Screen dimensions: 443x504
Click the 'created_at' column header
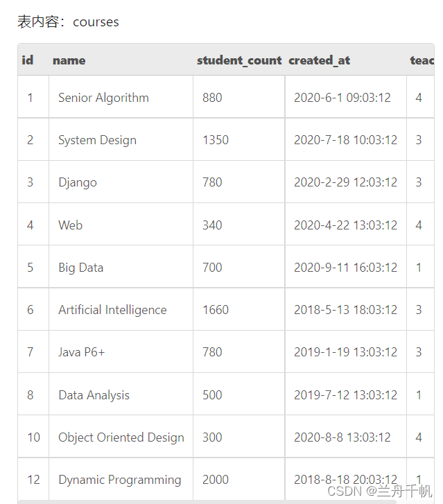click(x=319, y=60)
